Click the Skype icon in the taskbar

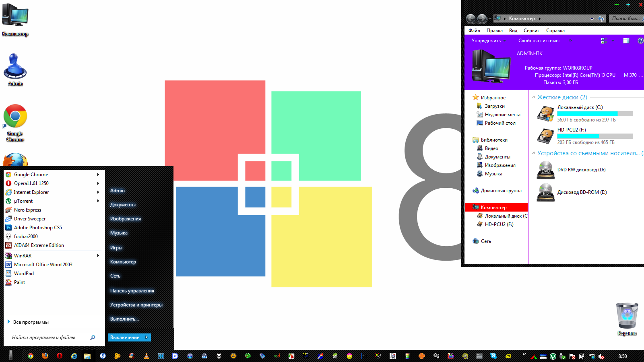tap(493, 356)
